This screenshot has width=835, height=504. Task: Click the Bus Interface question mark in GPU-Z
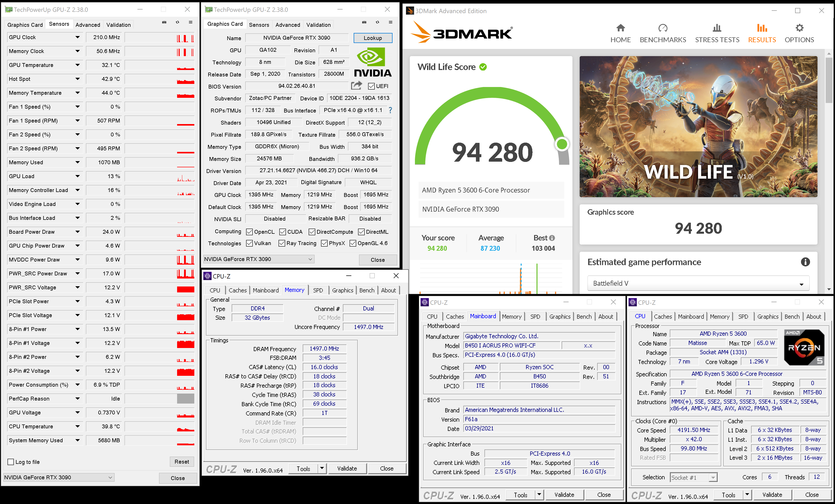click(x=390, y=110)
